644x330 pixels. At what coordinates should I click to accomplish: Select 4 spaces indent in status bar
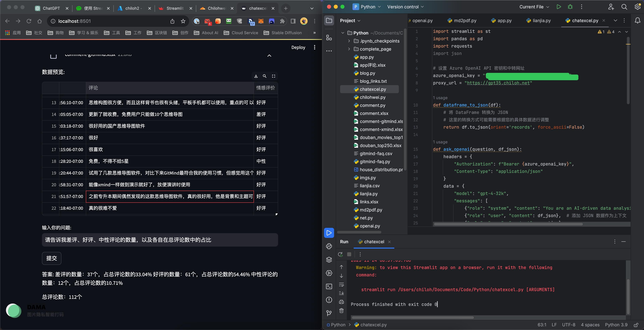[590, 325]
